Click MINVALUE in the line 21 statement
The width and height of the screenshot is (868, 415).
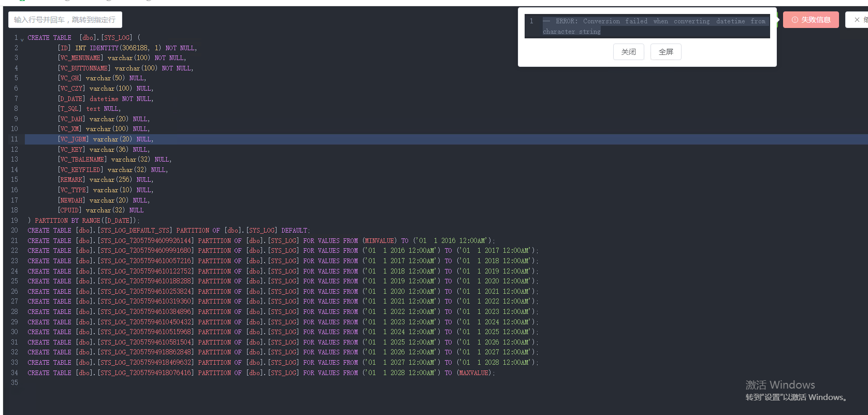click(379, 241)
